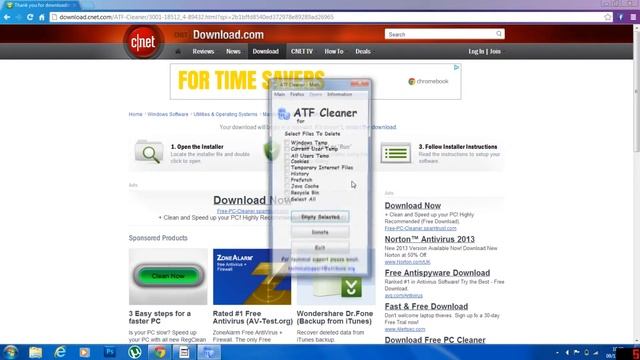The width and height of the screenshot is (640, 360).
Task: Click inside the CNET search field
Action: 440,34
